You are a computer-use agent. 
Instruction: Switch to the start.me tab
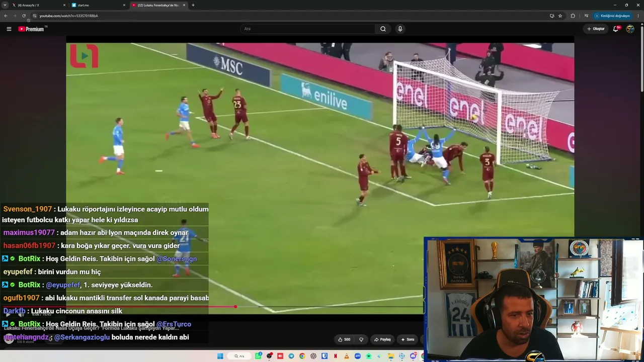(x=99, y=5)
